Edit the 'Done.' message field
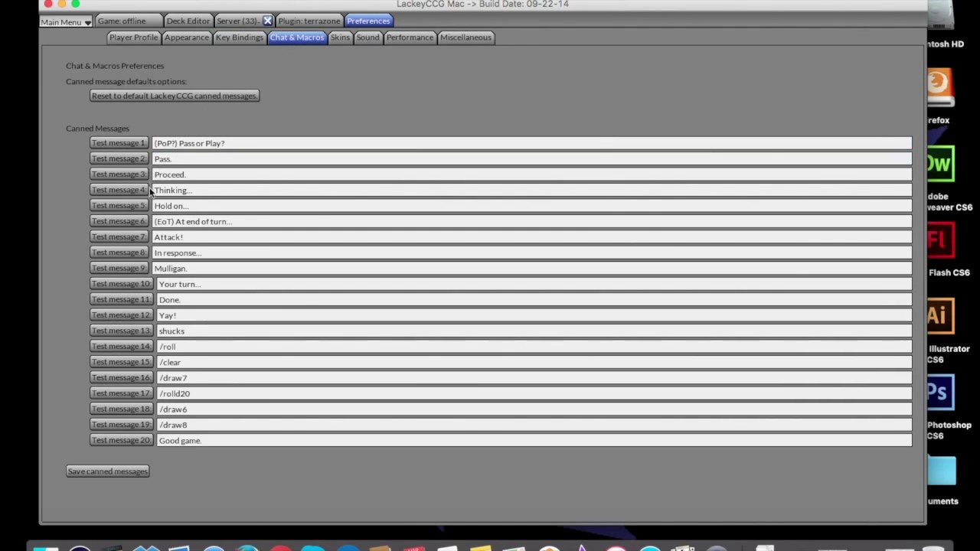Viewport: 980px width, 551px height. (534, 299)
